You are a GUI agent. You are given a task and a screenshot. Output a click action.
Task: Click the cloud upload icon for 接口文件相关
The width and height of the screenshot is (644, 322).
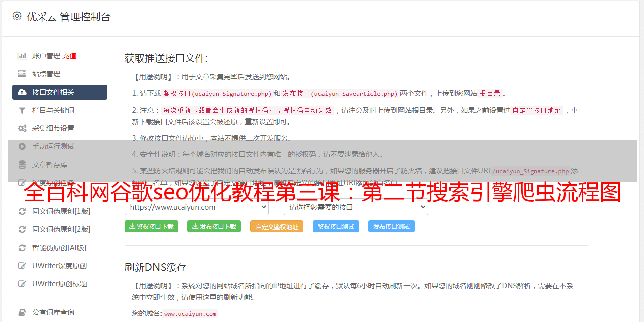22,92
